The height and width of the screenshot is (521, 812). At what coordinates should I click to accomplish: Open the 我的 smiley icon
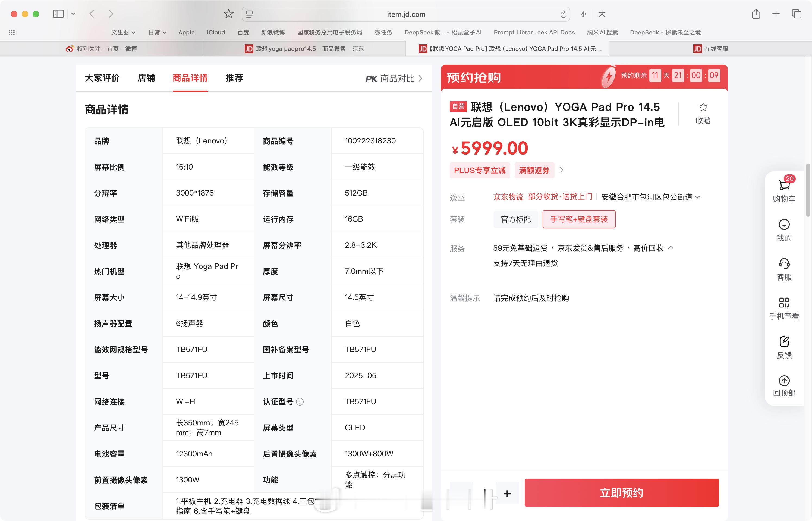[x=784, y=224]
